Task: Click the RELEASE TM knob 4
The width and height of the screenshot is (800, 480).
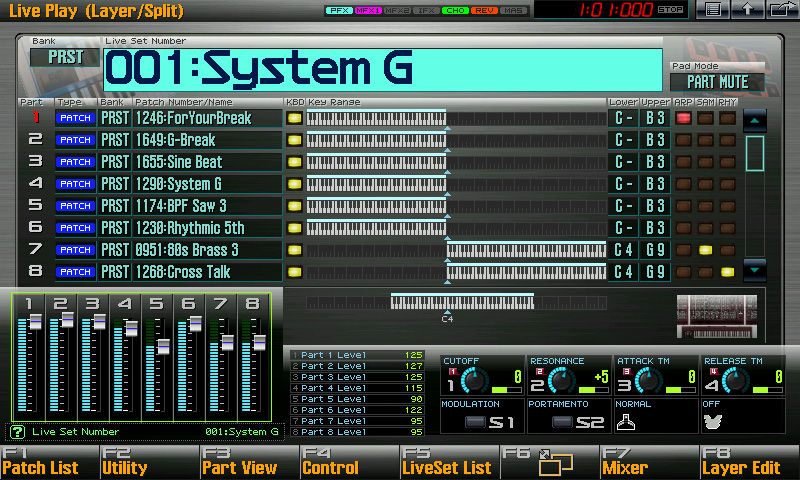Action: pyautogui.click(x=736, y=381)
